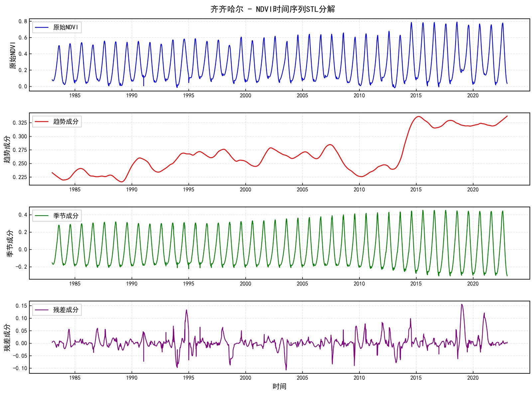
Task: Select the 趋势成分 legend text label
Action: [x=66, y=122]
